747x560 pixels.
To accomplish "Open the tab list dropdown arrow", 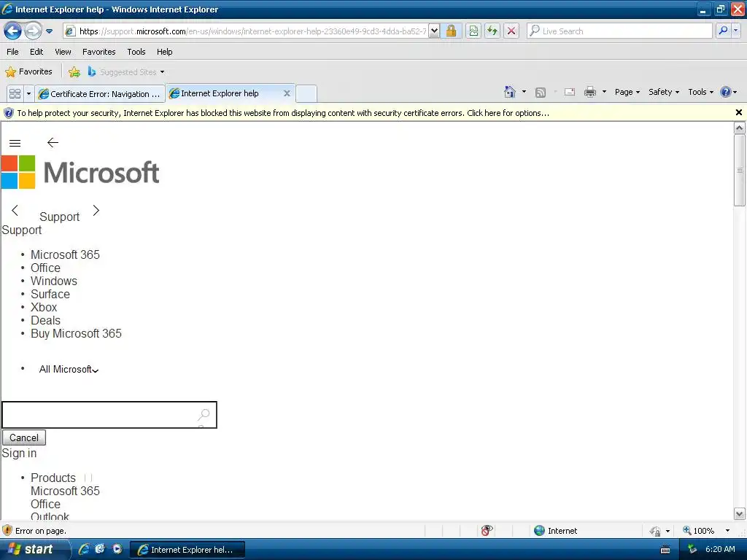I will tap(28, 93).
